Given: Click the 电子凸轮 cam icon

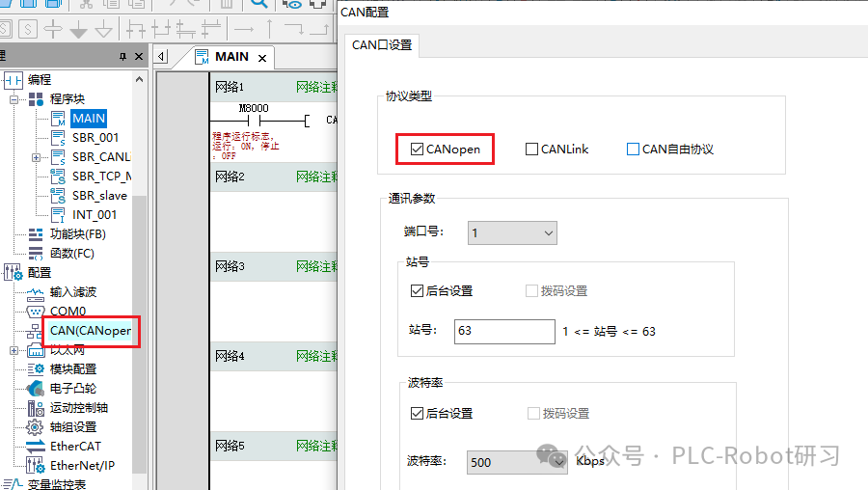Looking at the screenshot, I should (36, 389).
